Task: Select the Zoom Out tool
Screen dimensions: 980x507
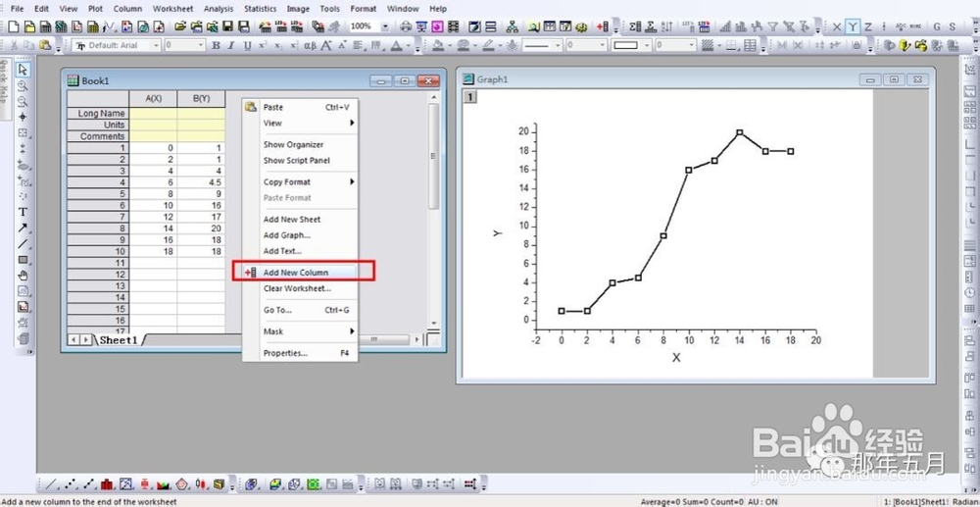Action: tap(24, 101)
